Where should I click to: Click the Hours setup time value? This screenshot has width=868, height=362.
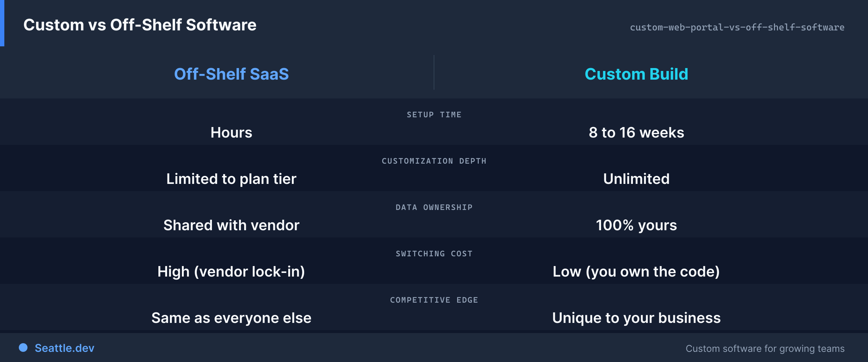tap(231, 132)
